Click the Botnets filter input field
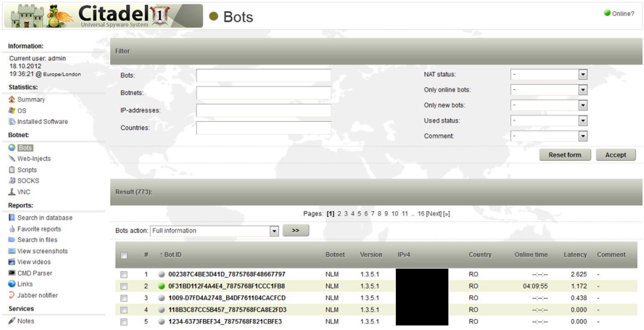This screenshot has width=644, height=330. [x=263, y=93]
